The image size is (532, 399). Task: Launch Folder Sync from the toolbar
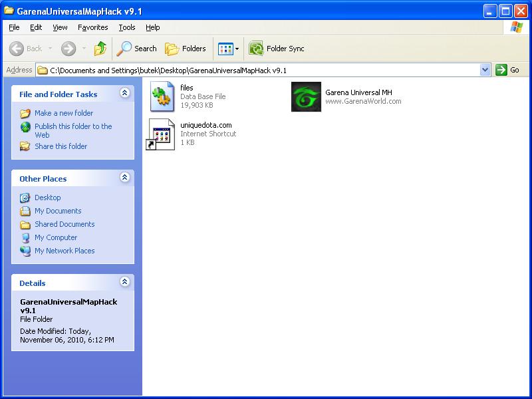(x=277, y=49)
